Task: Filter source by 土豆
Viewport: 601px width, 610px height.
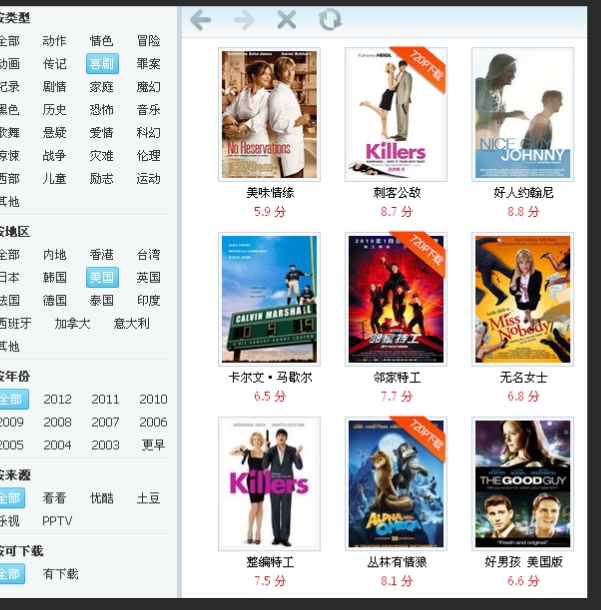Action: point(149,498)
